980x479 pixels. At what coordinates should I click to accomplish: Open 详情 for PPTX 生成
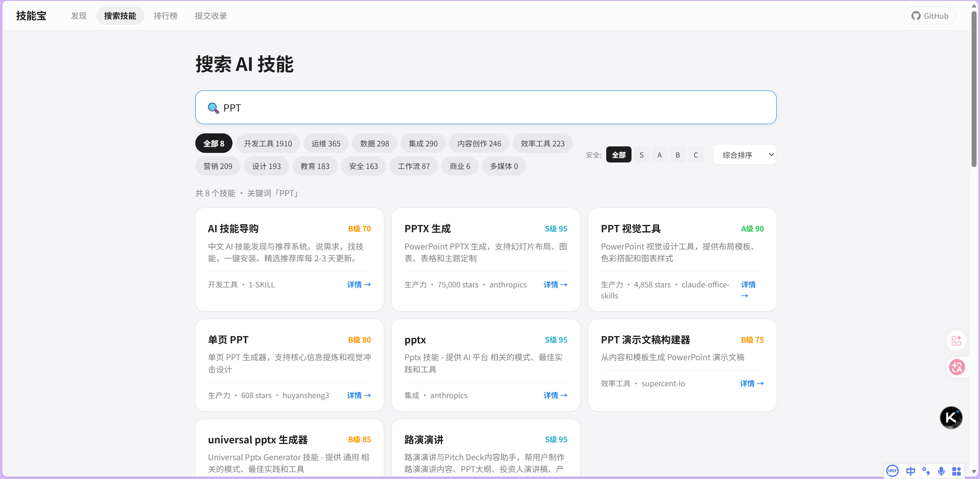coord(555,285)
